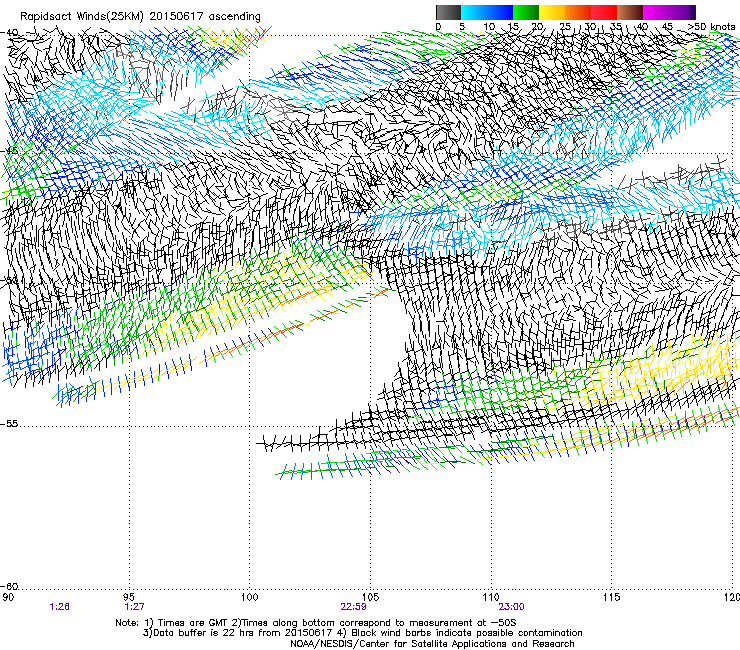Click latitude axis label '-55'
Viewport: 740px width, 650px height.
9,423
